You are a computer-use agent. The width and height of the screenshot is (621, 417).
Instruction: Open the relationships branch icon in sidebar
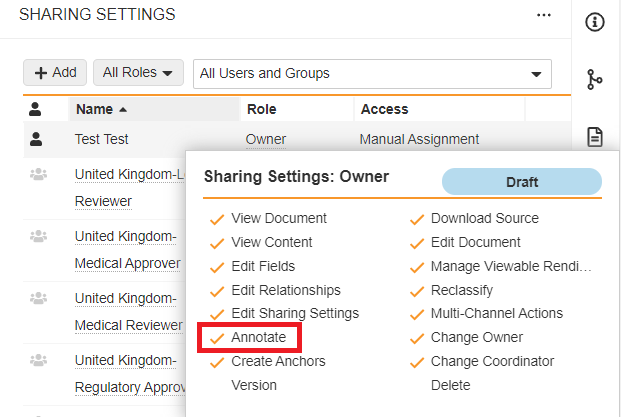[x=595, y=79]
